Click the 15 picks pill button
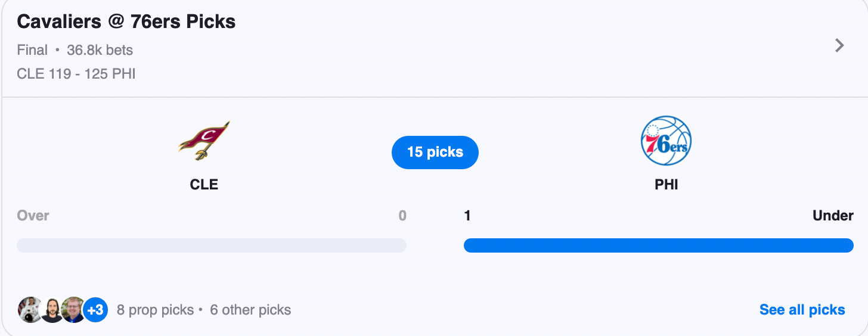 pos(435,153)
